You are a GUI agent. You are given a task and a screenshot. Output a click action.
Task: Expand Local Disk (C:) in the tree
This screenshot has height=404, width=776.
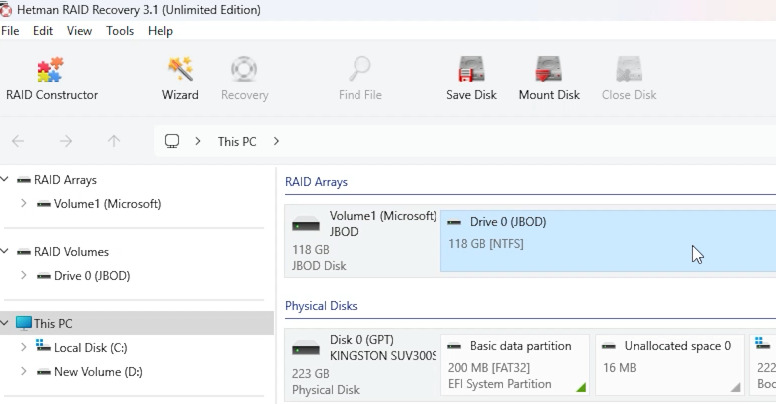click(x=23, y=347)
